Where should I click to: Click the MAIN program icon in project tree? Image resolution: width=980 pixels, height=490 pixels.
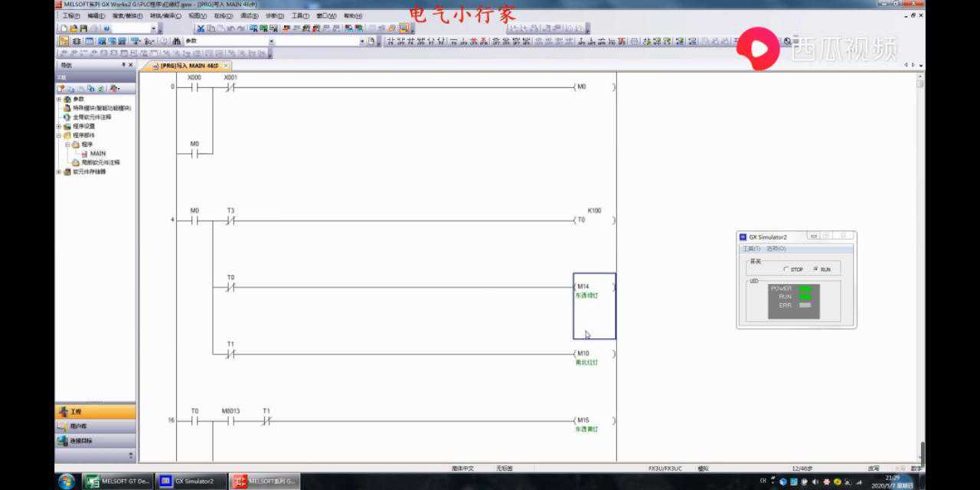84,153
